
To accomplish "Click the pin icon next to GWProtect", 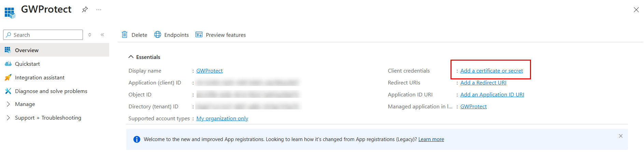I will (x=85, y=10).
